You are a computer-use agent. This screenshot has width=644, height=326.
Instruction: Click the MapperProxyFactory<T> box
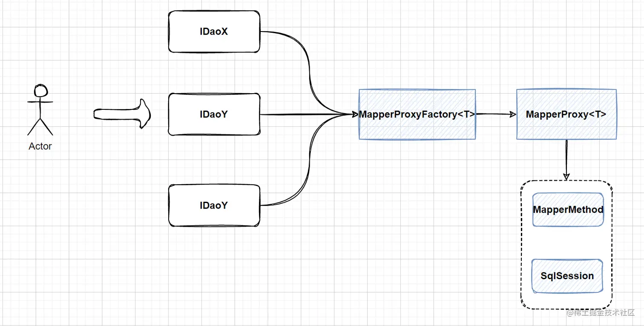click(x=417, y=114)
